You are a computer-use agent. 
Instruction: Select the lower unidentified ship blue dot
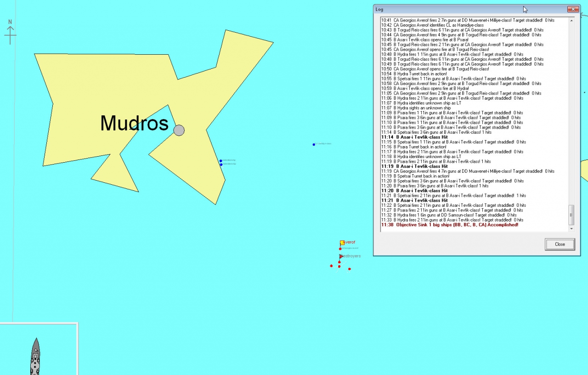pyautogui.click(x=221, y=165)
